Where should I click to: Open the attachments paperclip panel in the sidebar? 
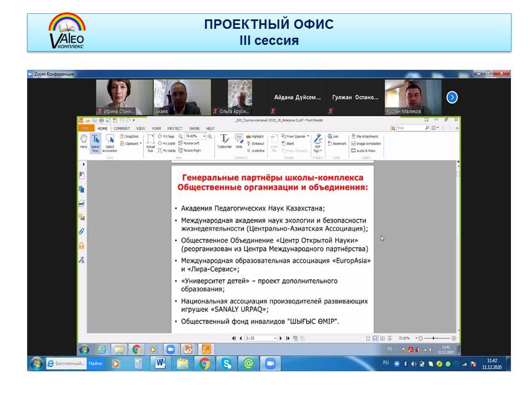tap(82, 232)
